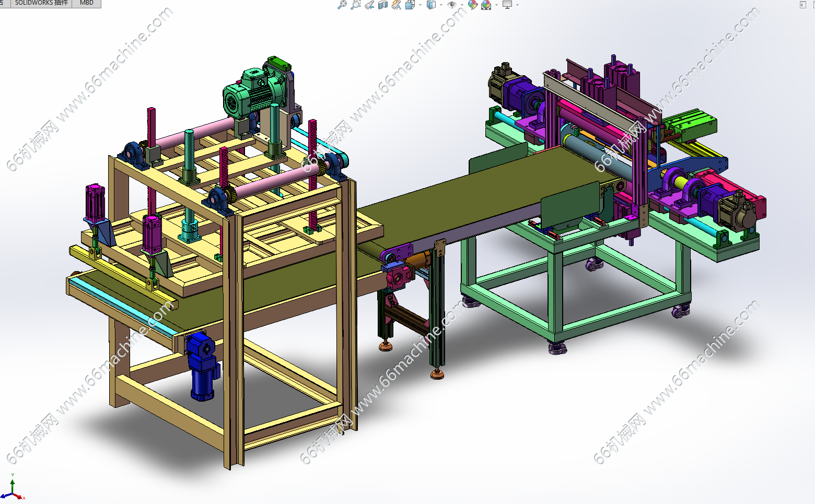Return to the Previous View
This screenshot has height=504, width=815.
coord(369,5)
